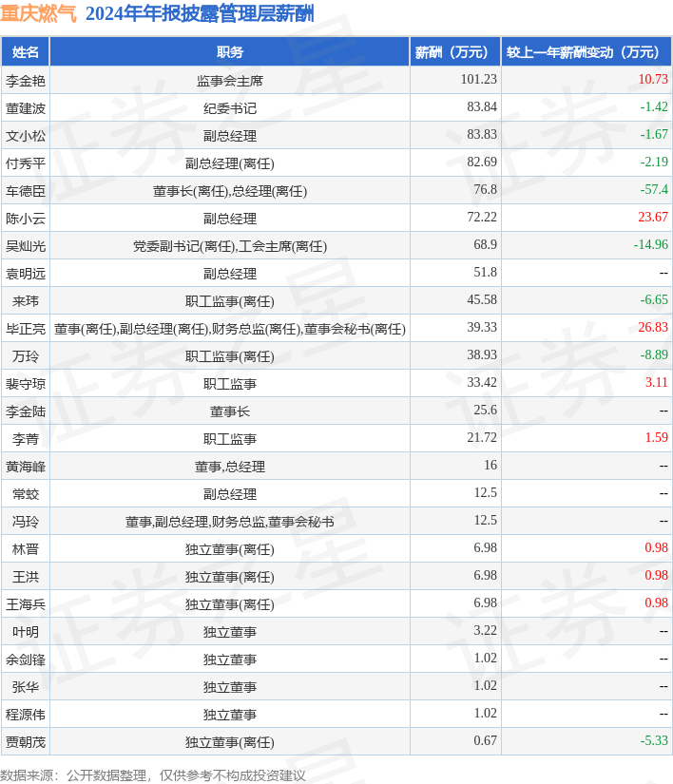
Task: Click the salary value 72.22
Action: pos(482,217)
